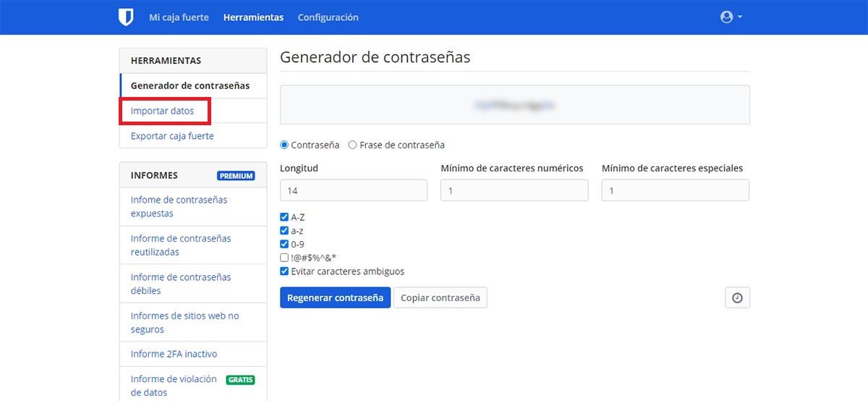The width and height of the screenshot is (868, 401).
Task: Select the Herramientas navigation tab
Action: (253, 17)
